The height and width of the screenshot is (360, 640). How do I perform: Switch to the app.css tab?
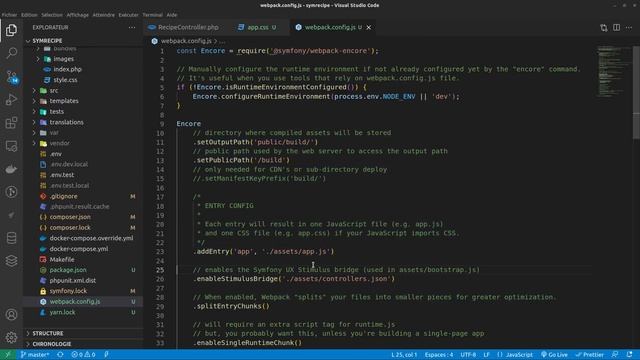coord(258,27)
